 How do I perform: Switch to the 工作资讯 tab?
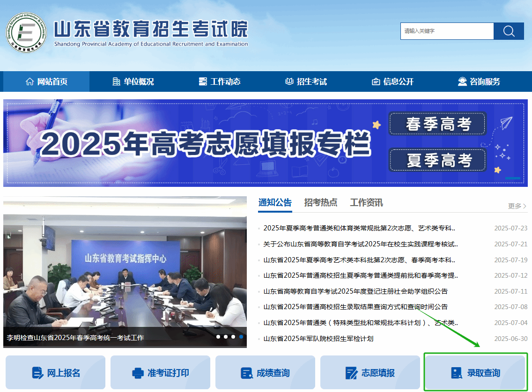[366, 203]
